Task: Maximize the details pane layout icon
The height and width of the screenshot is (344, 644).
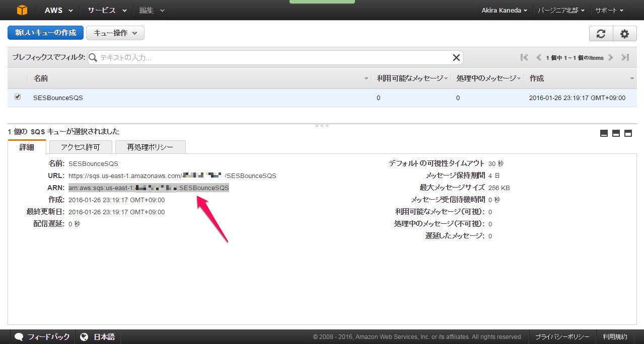Action: (628, 133)
